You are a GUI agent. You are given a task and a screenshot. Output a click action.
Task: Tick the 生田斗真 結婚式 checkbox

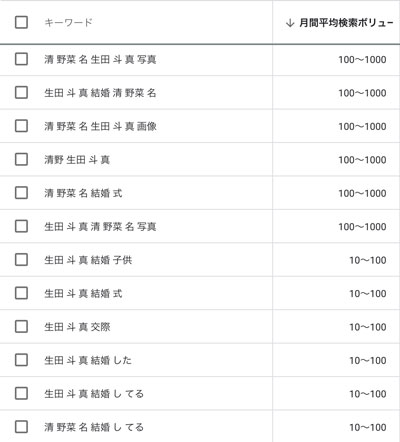(x=21, y=293)
